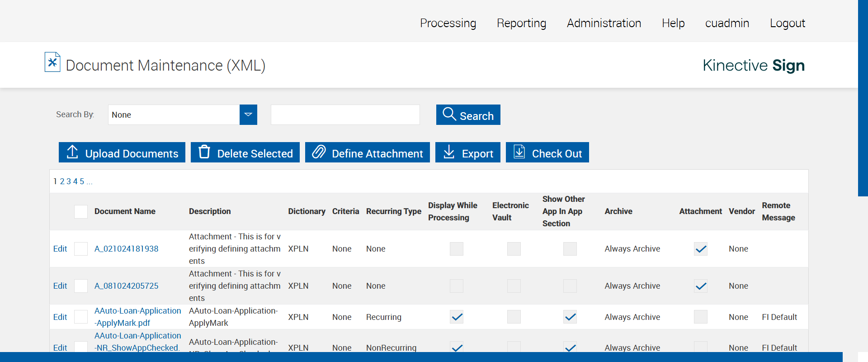This screenshot has height=362, width=868.
Task: Click the export download arrow icon
Action: click(x=449, y=152)
